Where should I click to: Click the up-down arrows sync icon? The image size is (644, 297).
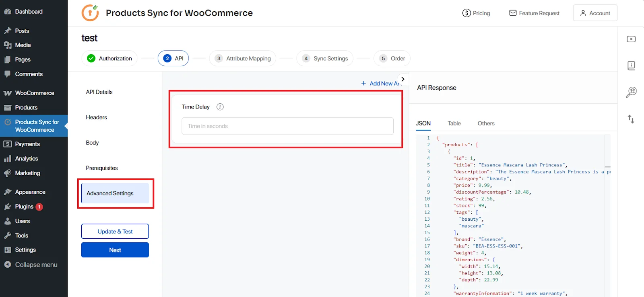point(631,119)
